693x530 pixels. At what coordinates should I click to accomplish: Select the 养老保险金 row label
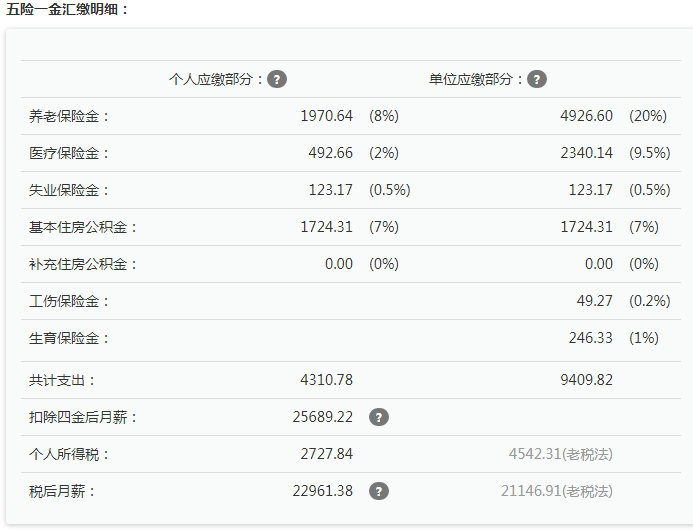69,116
